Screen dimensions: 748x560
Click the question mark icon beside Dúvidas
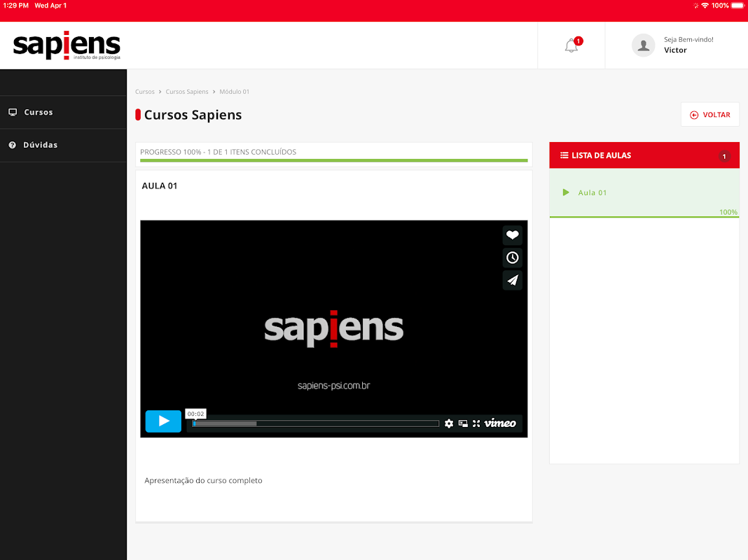coord(13,145)
